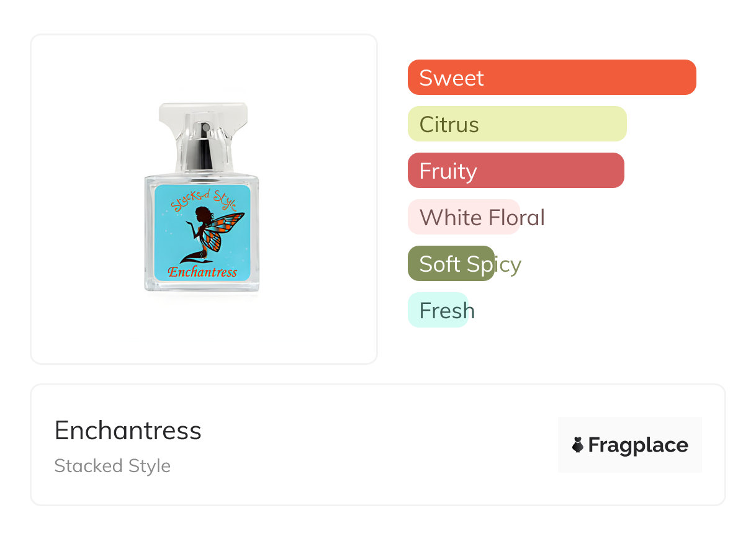756x536 pixels.
Task: Pick the White Floral accord bar
Action: coord(464,217)
